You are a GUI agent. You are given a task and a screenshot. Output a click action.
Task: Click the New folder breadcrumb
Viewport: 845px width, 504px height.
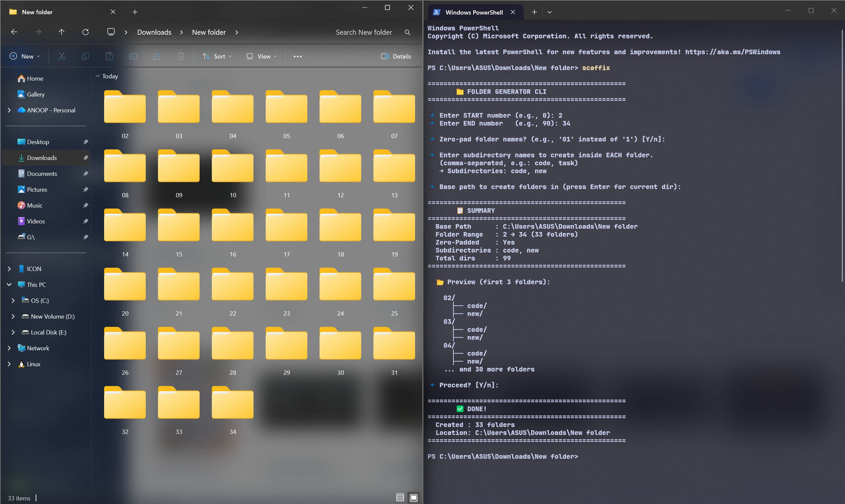(x=209, y=32)
